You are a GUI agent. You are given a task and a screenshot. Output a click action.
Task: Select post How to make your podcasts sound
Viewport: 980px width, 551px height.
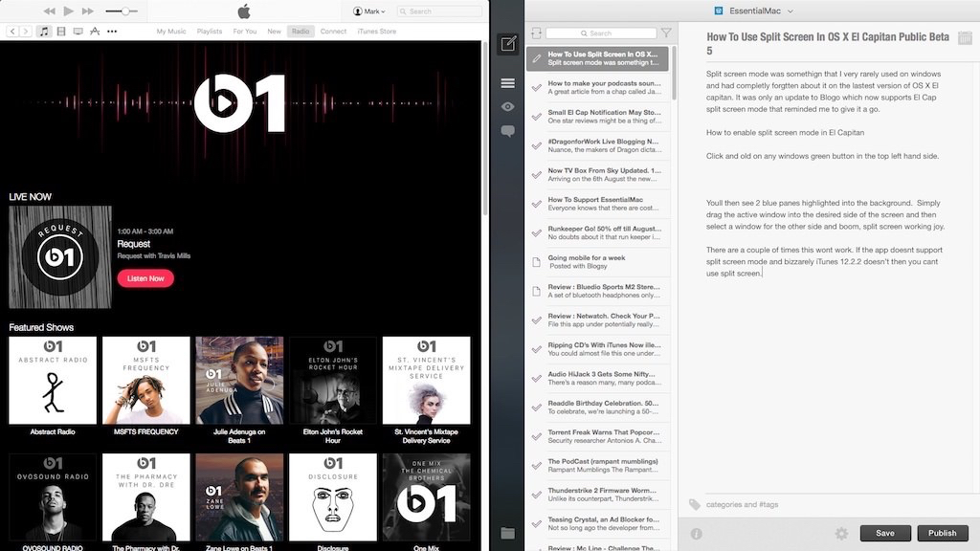[597, 87]
